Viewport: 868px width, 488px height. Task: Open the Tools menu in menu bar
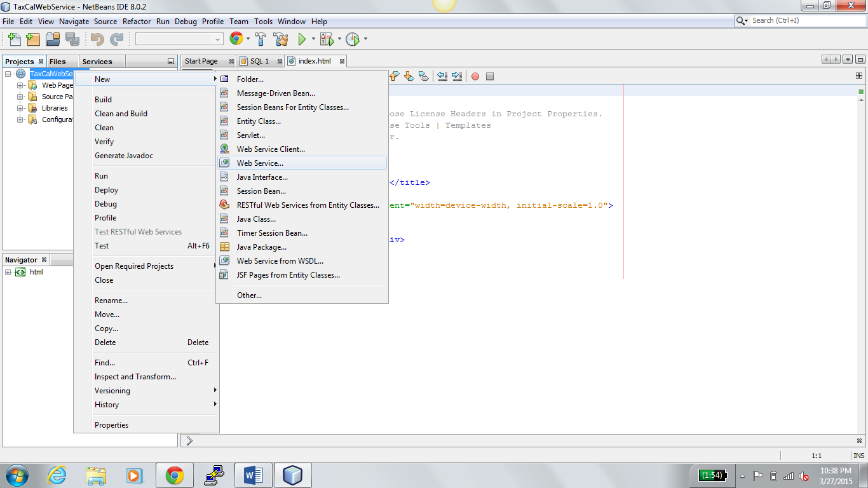(263, 21)
